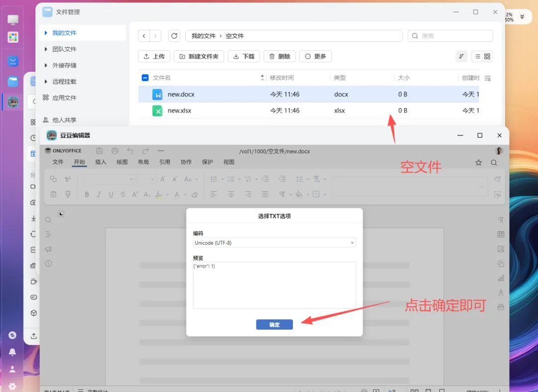Open the three-dots more menu in editor header

tap(161, 151)
